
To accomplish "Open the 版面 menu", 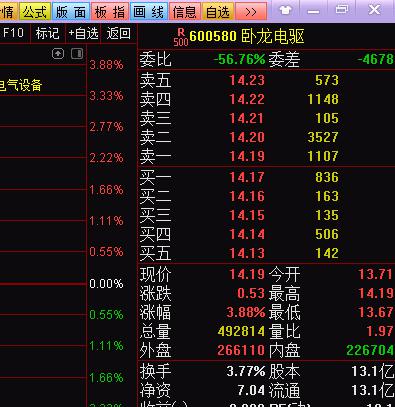I will [x=71, y=12].
